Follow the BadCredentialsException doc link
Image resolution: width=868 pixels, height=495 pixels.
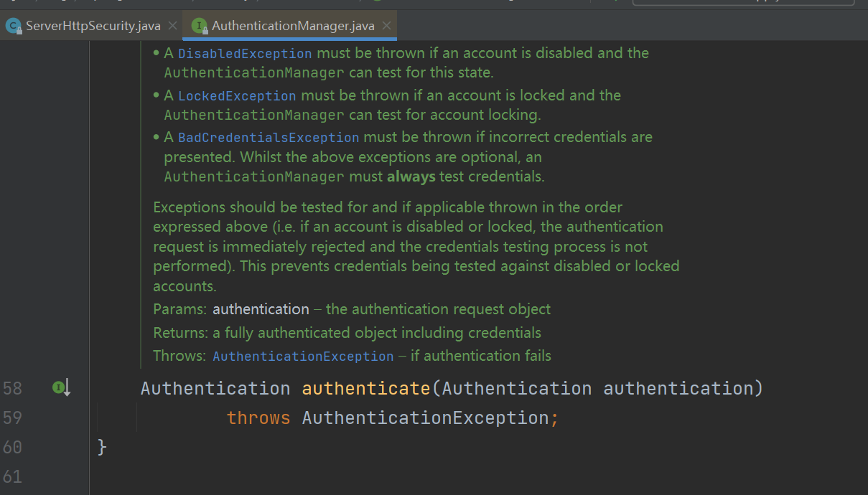269,138
